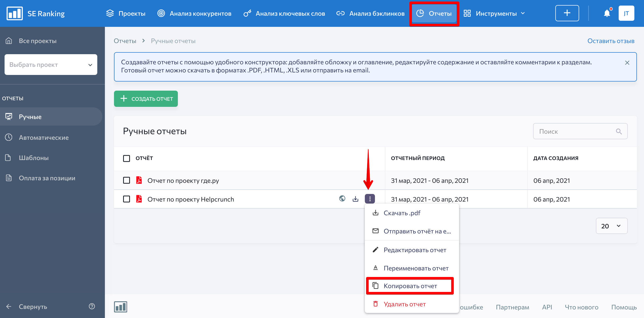Click Помощь footer link
The height and width of the screenshot is (318, 644).
pyautogui.click(x=624, y=307)
